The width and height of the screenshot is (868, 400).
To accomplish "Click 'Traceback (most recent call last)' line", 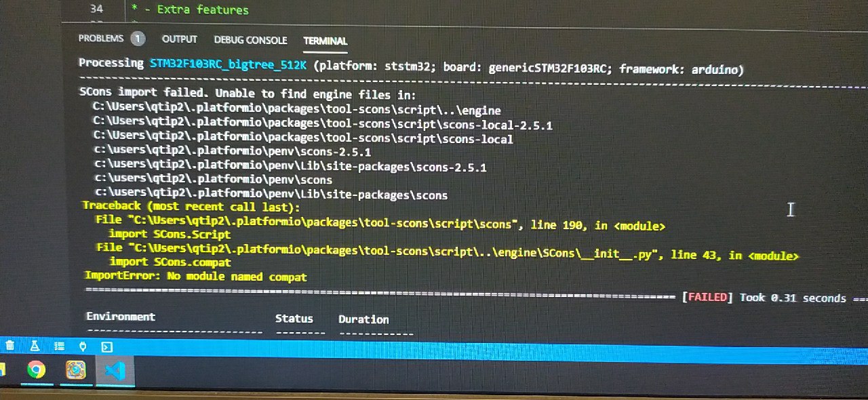I will click(191, 206).
